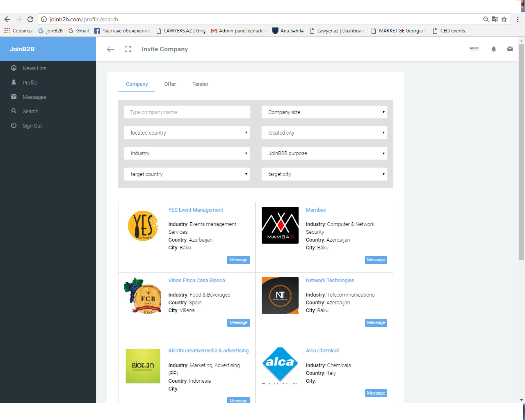
Task: Open the target city dropdown
Action: (324, 174)
